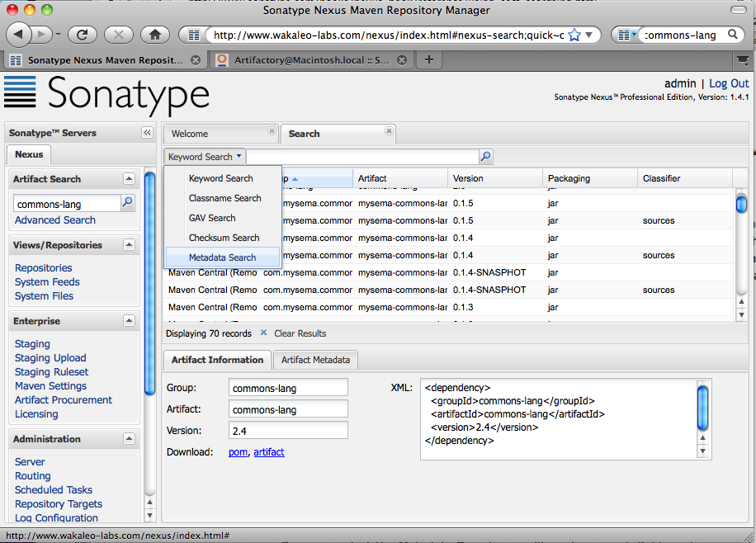This screenshot has width=756, height=543.
Task: Select the Artifact Information tab
Action: [217, 360]
